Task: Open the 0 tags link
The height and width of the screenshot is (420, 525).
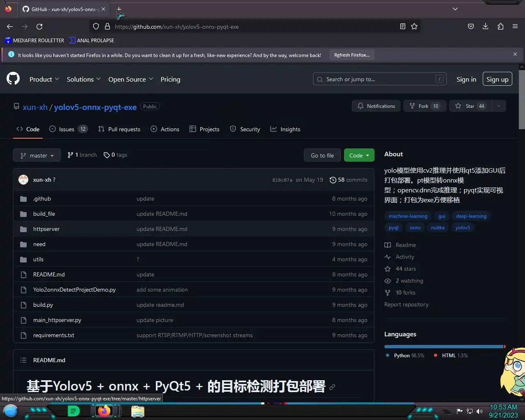Action: [x=115, y=155]
